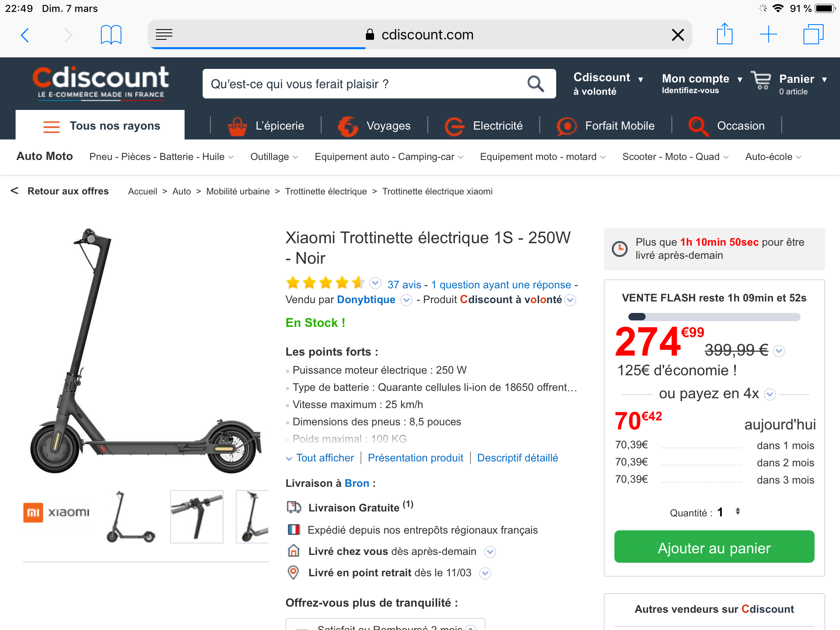
Task: Show all open tabs overview
Action: 813,34
